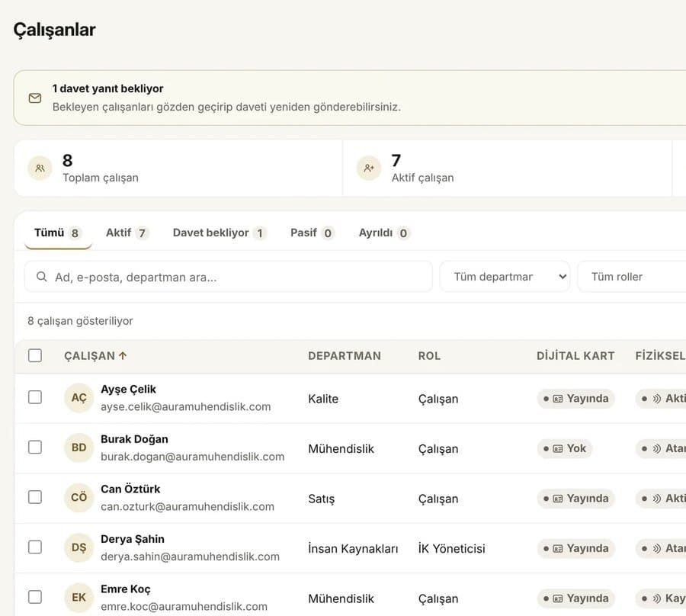Click the sort arrow next to ÇALIŞAN header
686x616 pixels.
click(x=123, y=356)
